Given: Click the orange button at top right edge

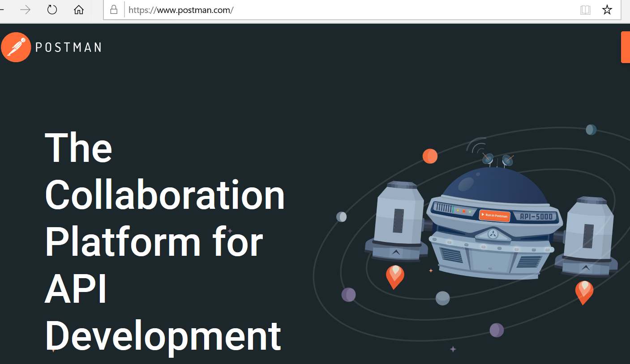Looking at the screenshot, I should click(626, 47).
